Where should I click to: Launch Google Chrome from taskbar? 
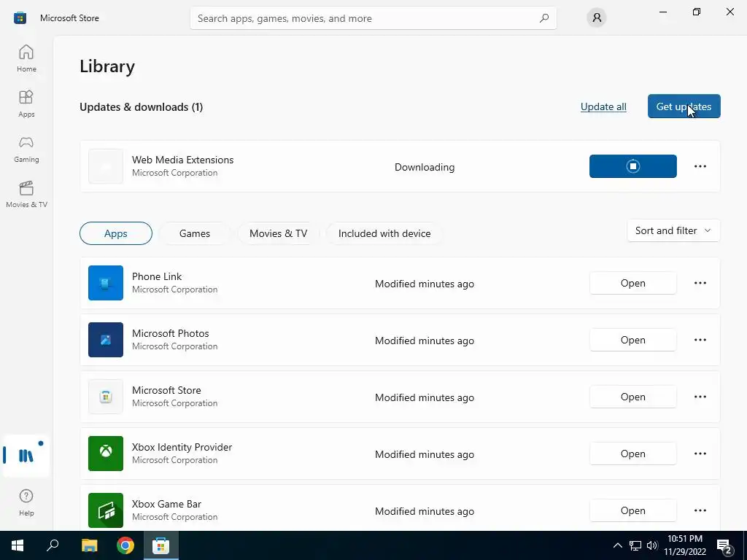(x=125, y=545)
